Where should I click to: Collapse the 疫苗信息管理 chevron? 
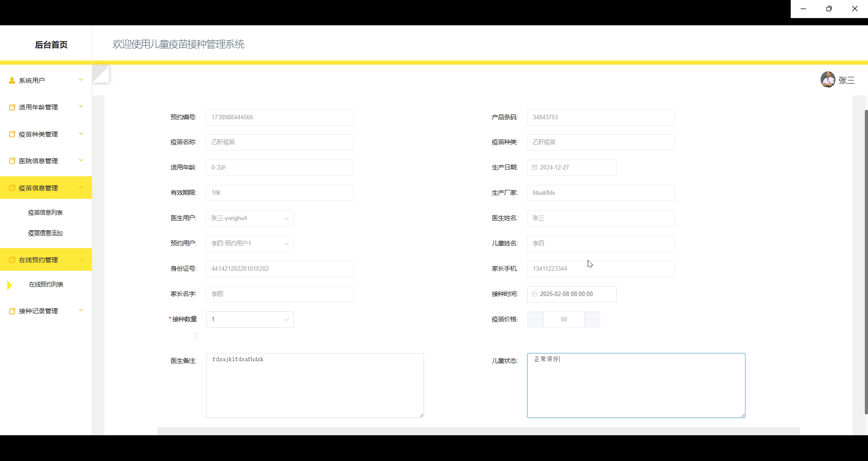click(81, 188)
